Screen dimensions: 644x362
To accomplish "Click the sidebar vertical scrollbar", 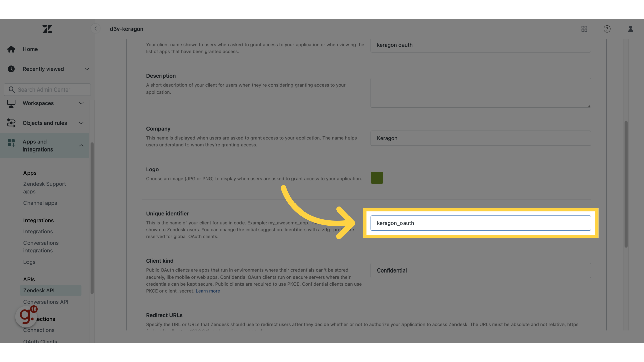I will pyautogui.click(x=92, y=218).
